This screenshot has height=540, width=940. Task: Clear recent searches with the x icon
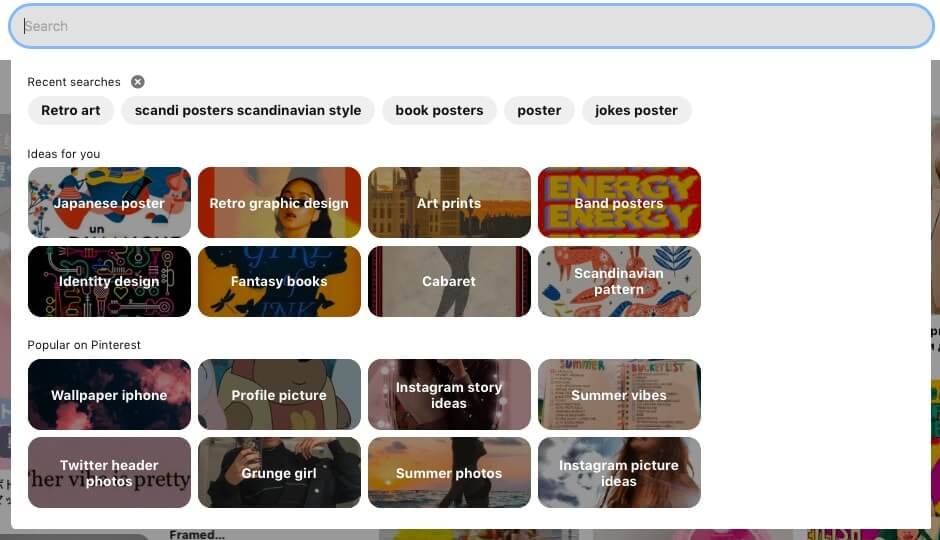pyautogui.click(x=138, y=82)
